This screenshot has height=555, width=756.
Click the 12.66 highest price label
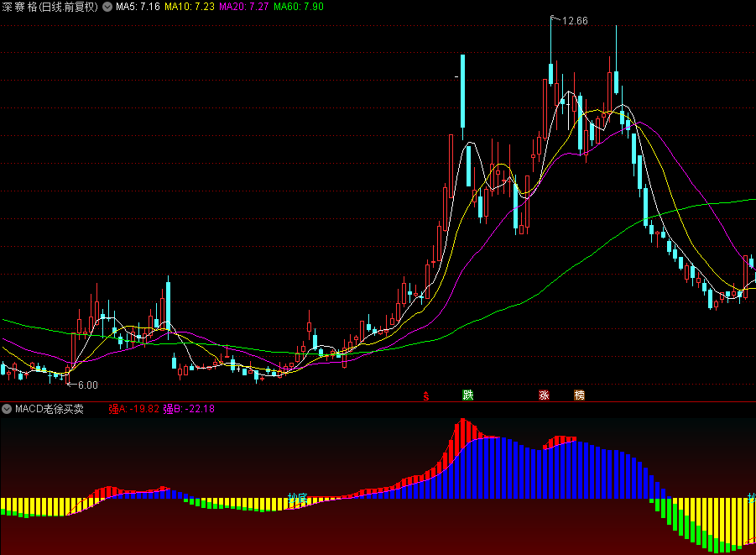(x=575, y=21)
